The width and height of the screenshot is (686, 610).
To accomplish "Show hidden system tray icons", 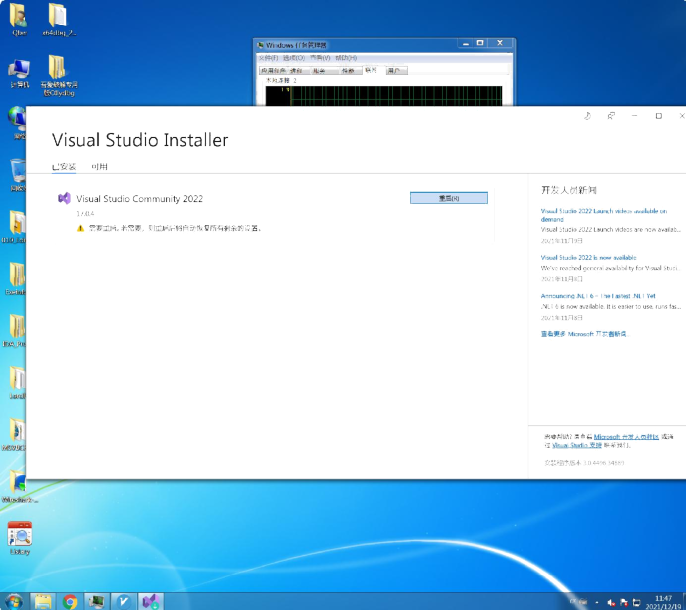I will pos(598,602).
